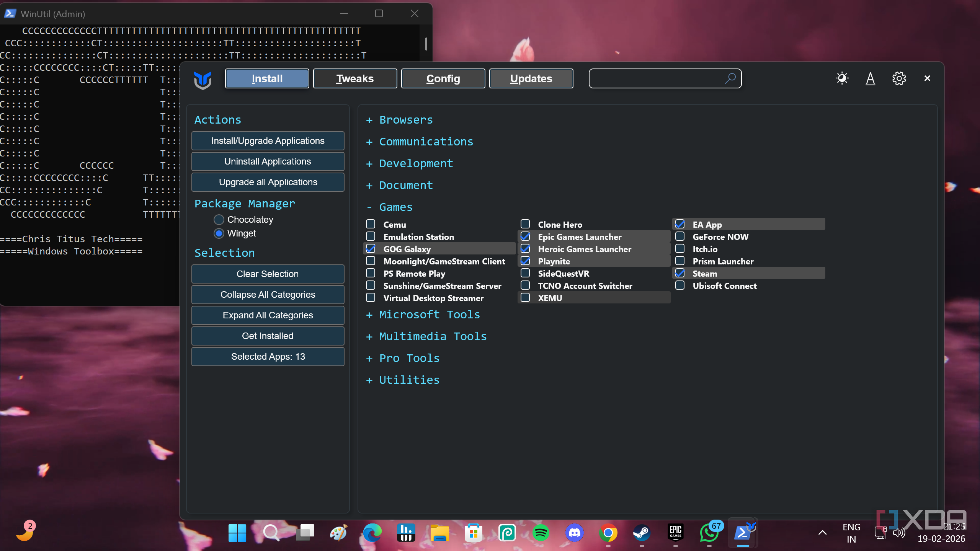Switch to the Tweaks tab

[355, 78]
